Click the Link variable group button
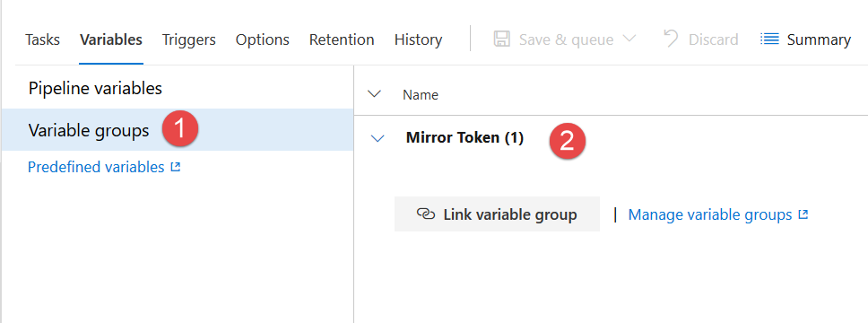The width and height of the screenshot is (868, 323). (x=497, y=214)
